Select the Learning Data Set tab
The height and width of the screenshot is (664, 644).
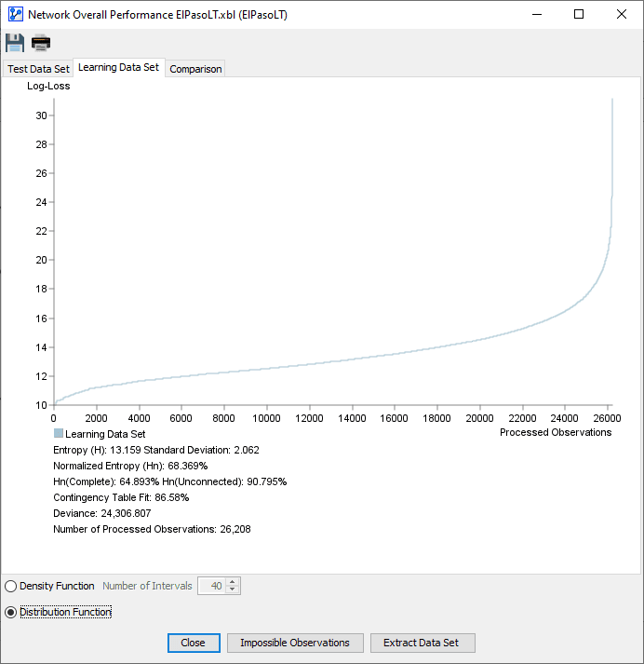[x=118, y=67]
